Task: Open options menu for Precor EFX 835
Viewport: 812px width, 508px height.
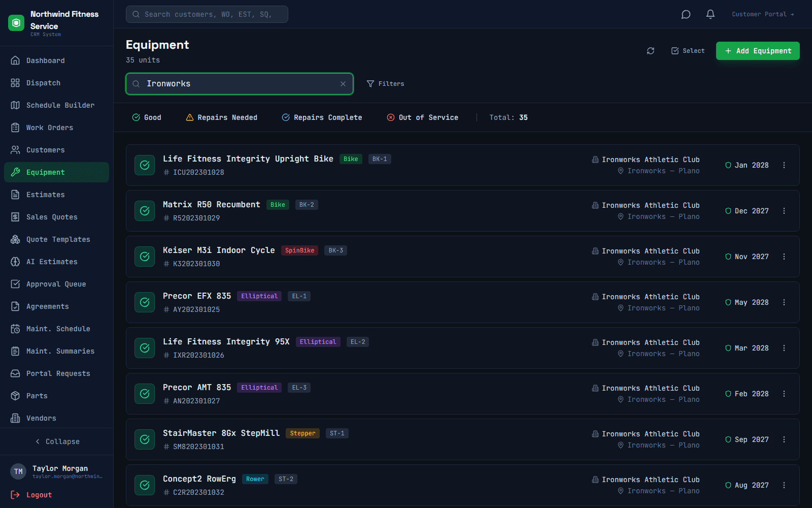Action: click(784, 302)
